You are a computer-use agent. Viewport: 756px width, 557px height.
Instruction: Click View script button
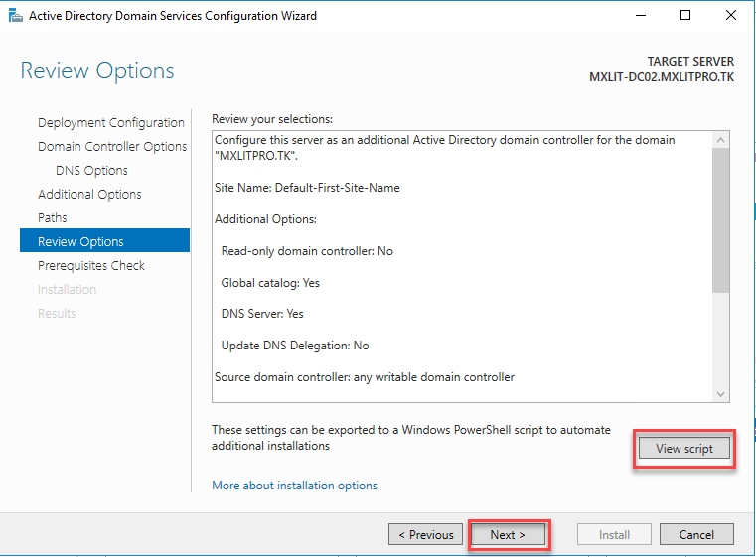point(684,449)
